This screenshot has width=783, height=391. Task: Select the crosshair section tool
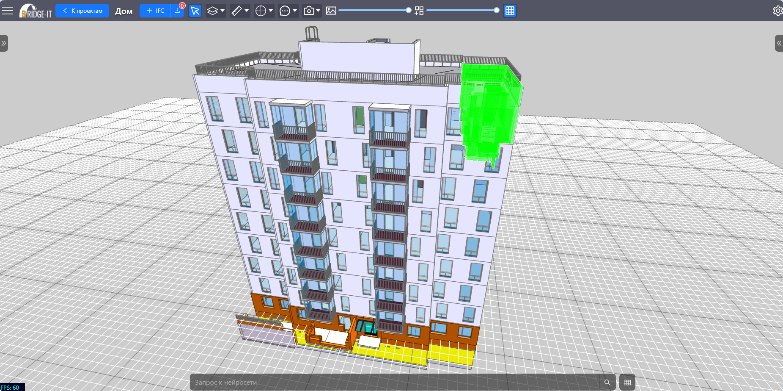[x=261, y=10]
